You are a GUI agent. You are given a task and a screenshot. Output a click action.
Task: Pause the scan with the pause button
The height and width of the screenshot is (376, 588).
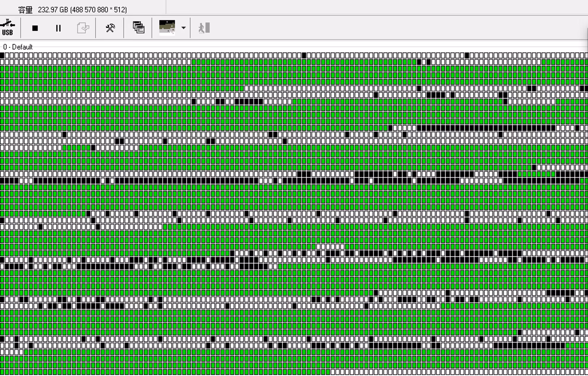58,28
